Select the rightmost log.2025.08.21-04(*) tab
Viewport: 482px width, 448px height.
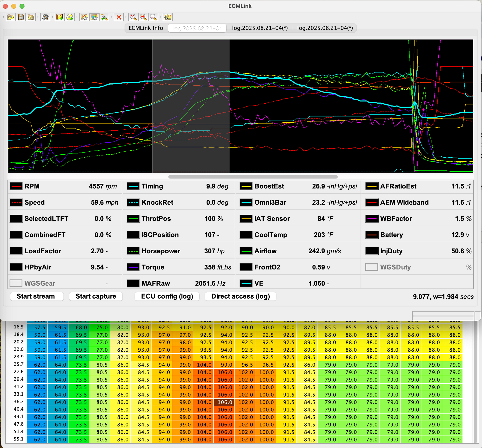(325, 28)
